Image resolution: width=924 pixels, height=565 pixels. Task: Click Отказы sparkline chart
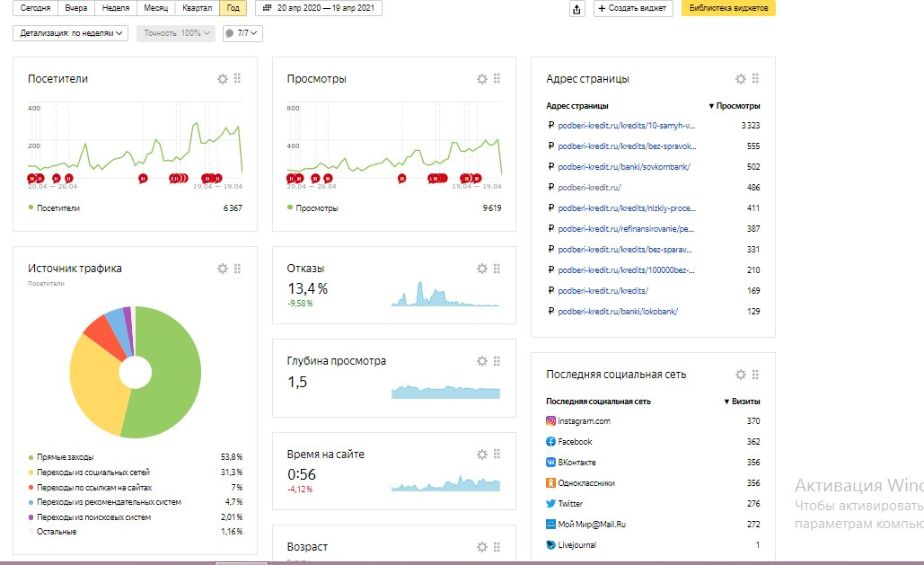tap(445, 294)
